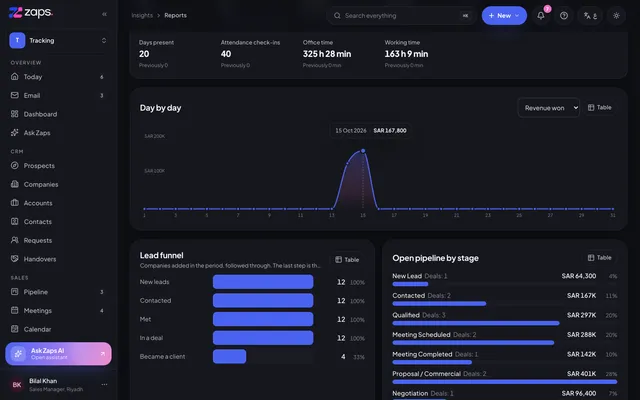Image resolution: width=640 pixels, height=400 pixels.
Task: Click the Calendar icon in sidebar
Action: tap(15, 329)
